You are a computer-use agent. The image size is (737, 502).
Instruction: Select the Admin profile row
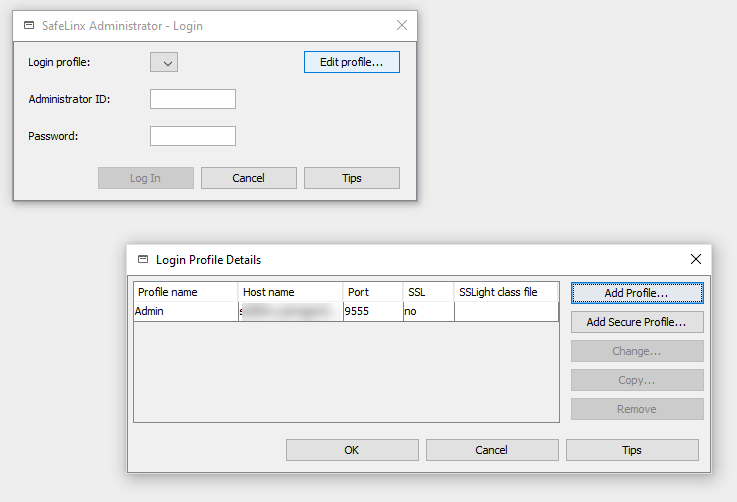tap(185, 312)
